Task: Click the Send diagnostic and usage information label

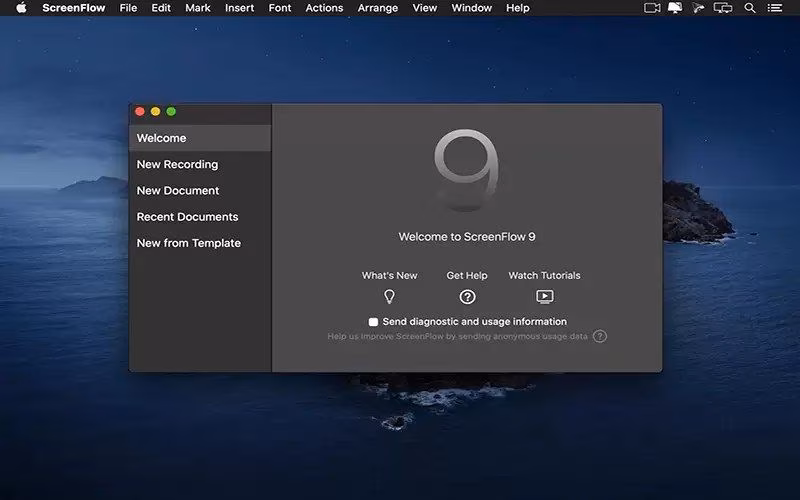Action: [x=474, y=322]
